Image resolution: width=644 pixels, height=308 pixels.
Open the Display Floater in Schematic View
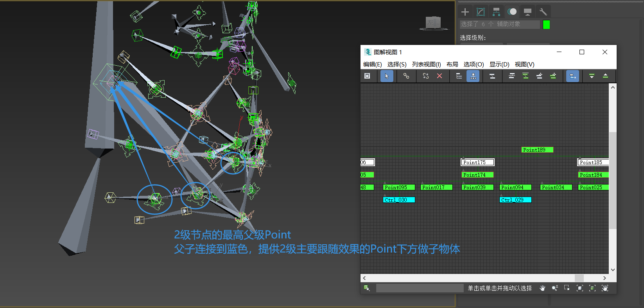(x=367, y=76)
